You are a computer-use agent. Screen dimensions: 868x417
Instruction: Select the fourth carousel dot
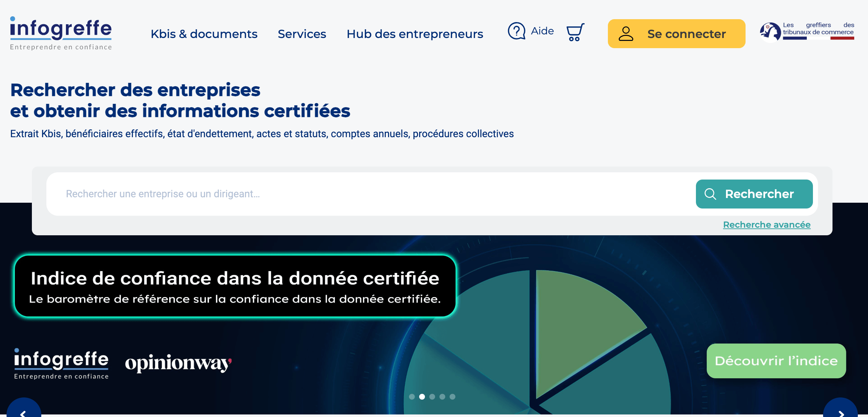pyautogui.click(x=442, y=397)
